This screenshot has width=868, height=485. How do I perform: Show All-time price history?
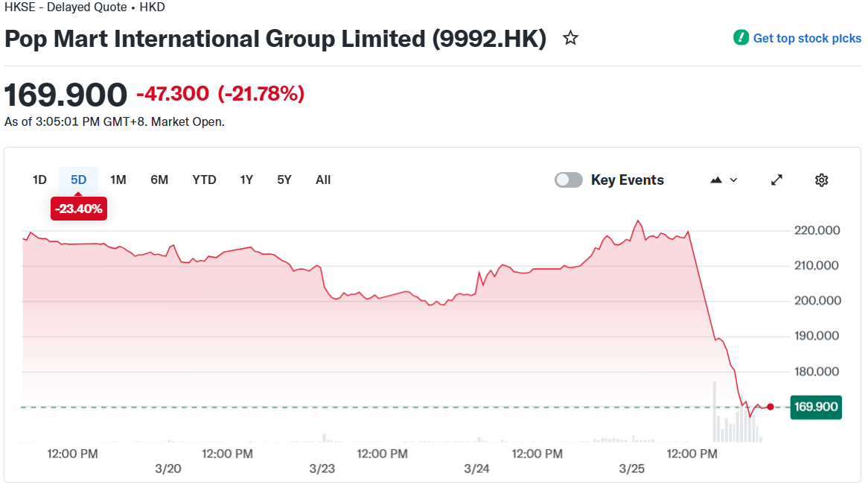323,180
